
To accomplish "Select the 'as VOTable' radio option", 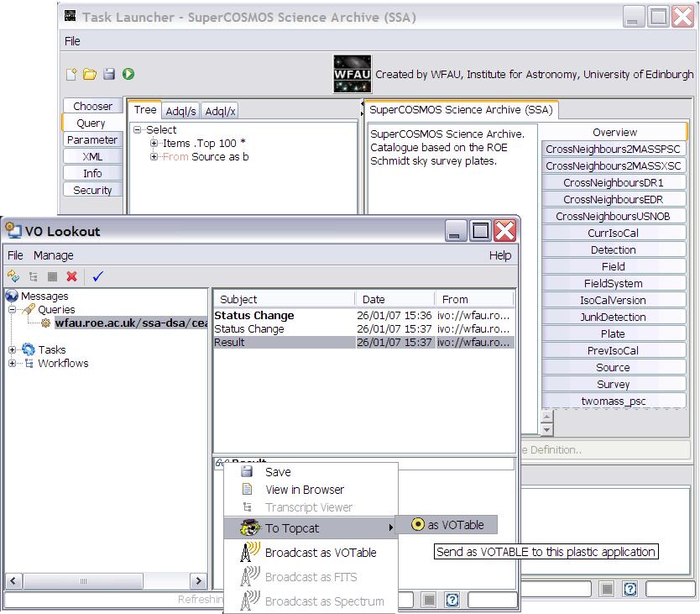I will point(418,525).
